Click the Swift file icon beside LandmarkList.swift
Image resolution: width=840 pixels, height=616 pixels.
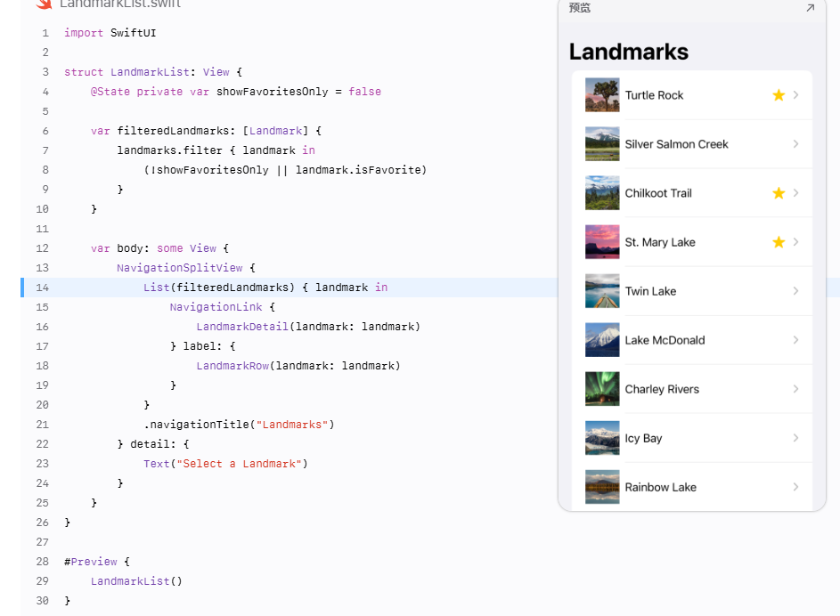coord(44,4)
